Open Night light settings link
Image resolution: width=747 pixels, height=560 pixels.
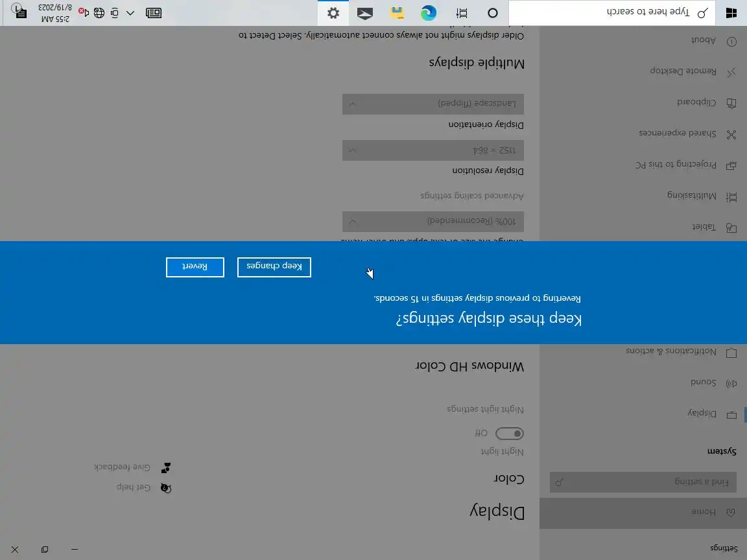coord(485,409)
